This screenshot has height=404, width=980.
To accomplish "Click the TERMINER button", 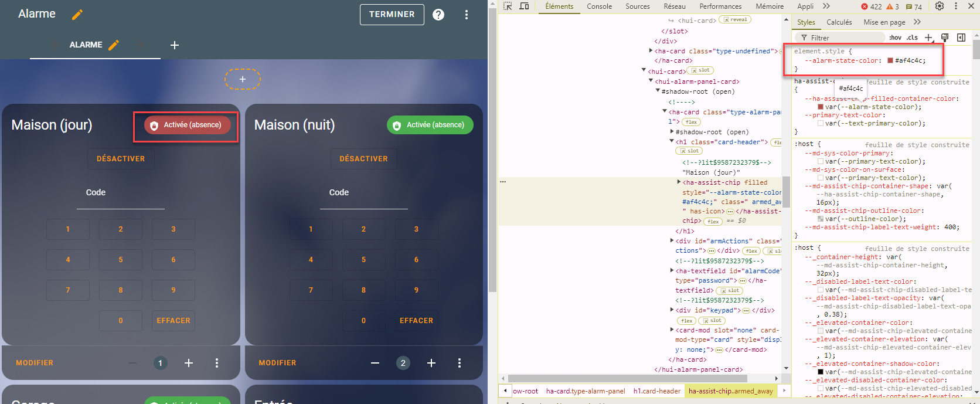I will coord(392,15).
